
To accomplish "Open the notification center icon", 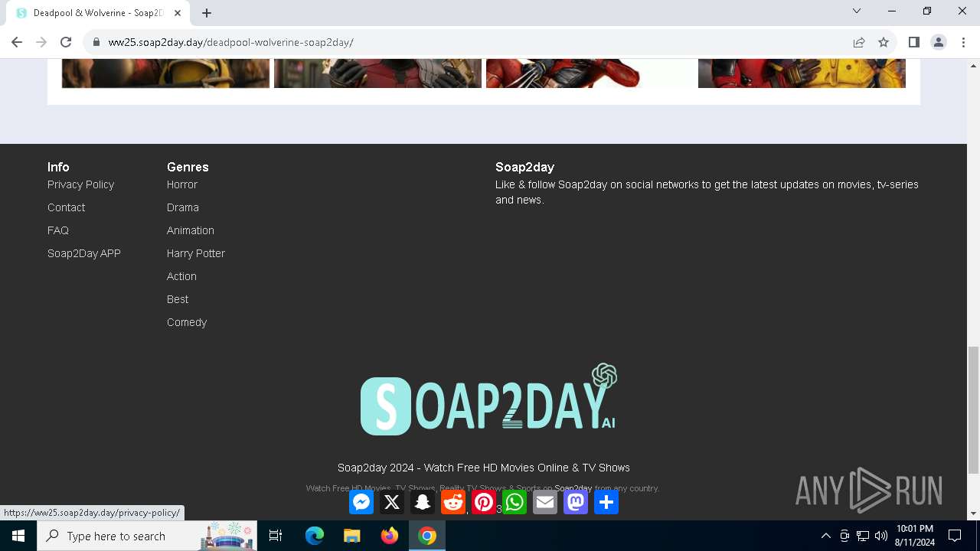I will pos(955,536).
